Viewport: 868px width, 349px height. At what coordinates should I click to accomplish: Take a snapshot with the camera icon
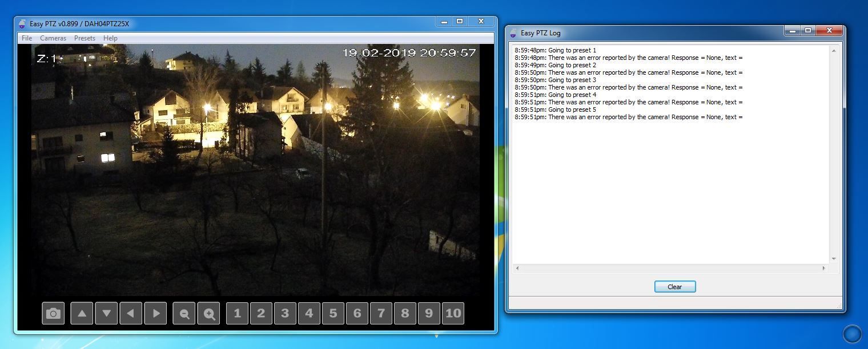[53, 314]
